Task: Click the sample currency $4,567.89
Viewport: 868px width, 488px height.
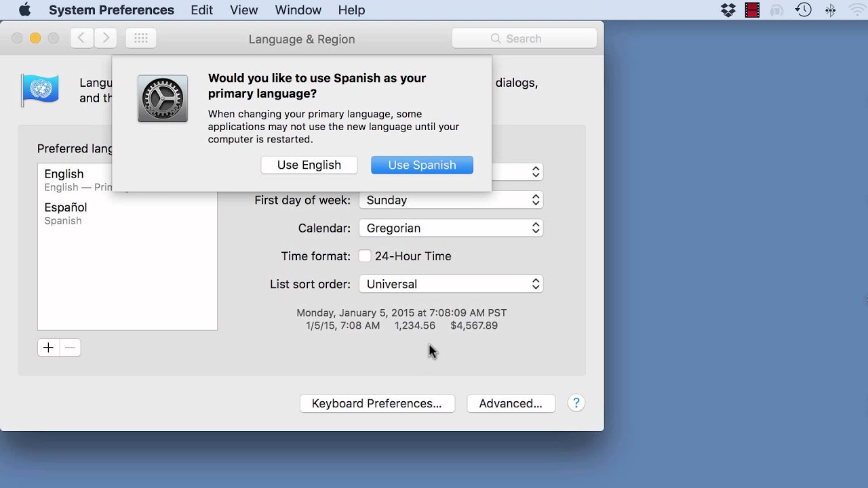Action: (474, 325)
